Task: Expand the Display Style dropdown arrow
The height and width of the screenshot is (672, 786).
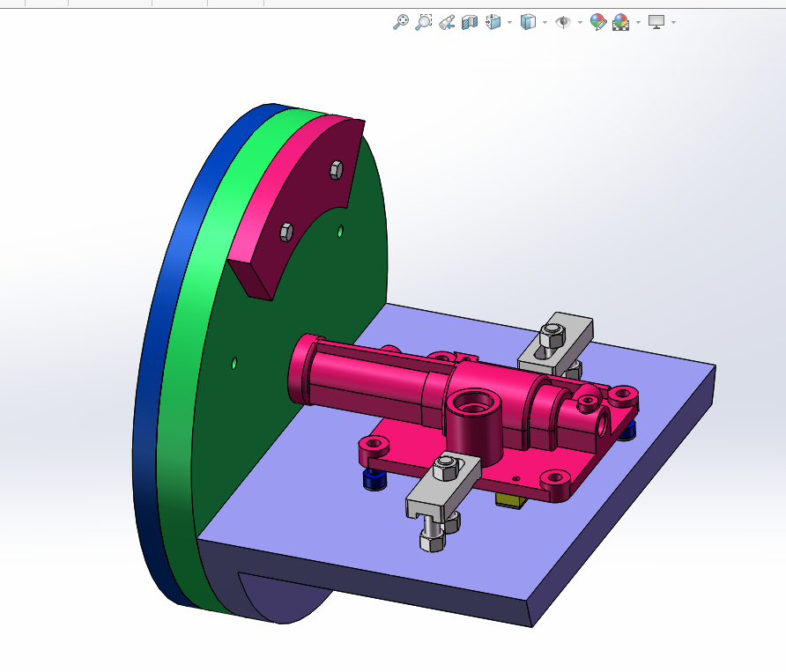Action: [x=545, y=22]
